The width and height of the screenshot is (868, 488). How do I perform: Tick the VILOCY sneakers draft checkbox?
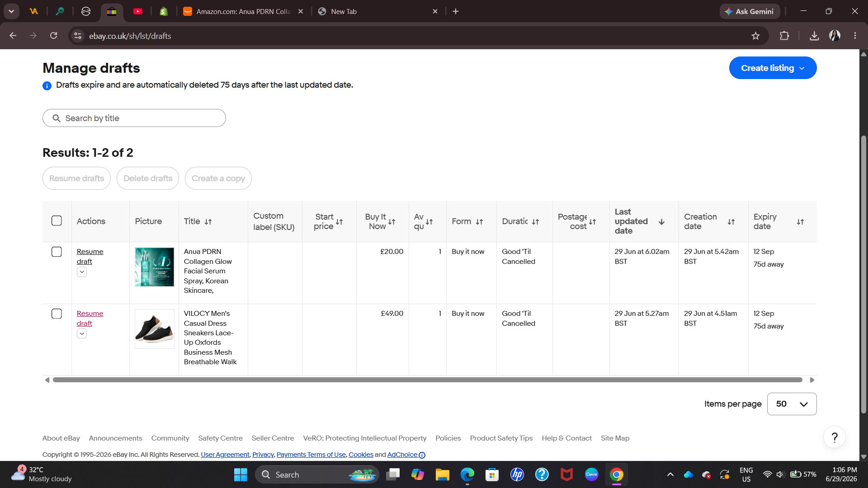coord(57,314)
